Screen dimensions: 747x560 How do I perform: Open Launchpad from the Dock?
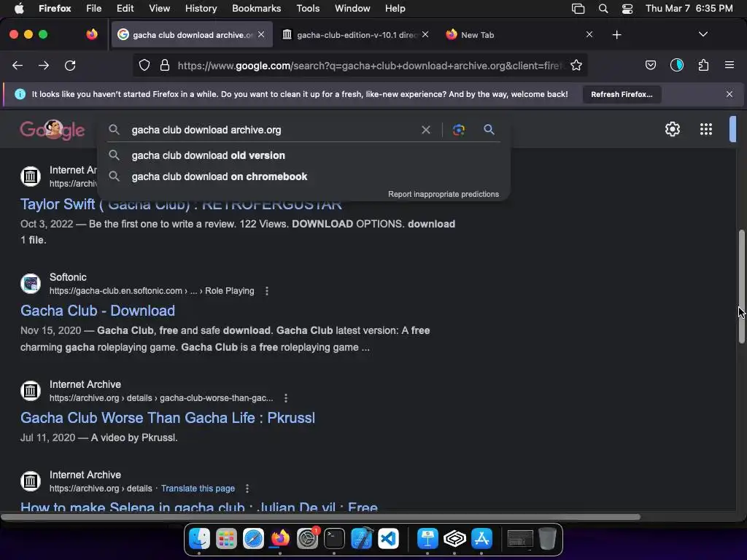point(226,539)
